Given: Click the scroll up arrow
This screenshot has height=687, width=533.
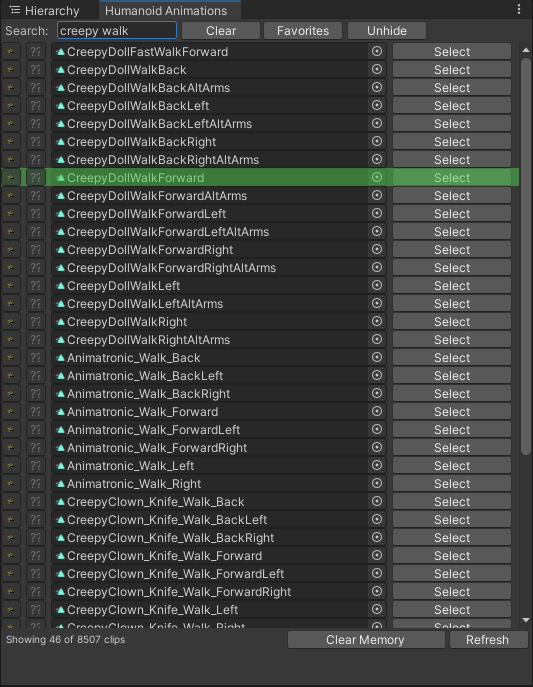Looking at the screenshot, I should coord(526,50).
